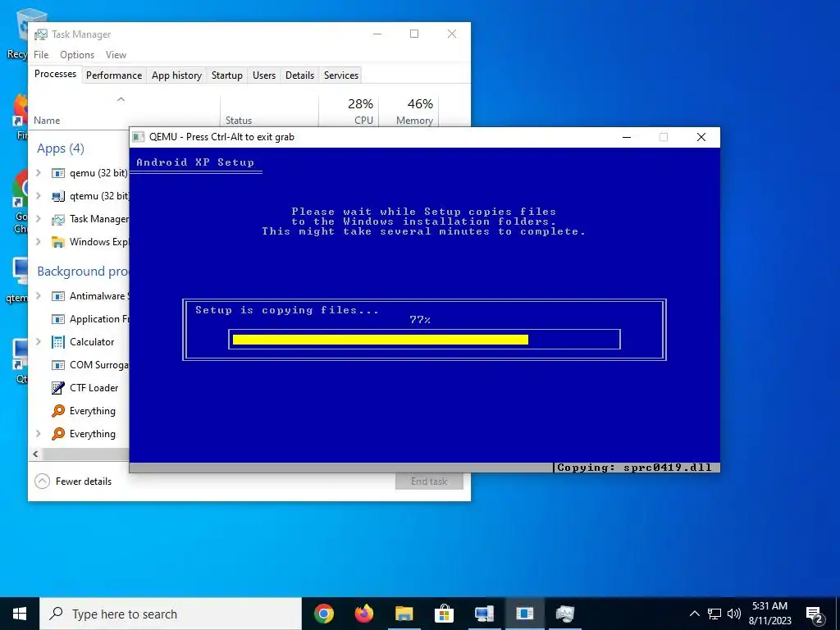The image size is (840, 630).
Task: Open Google Chrome from the taskbar
Action: click(x=323, y=614)
